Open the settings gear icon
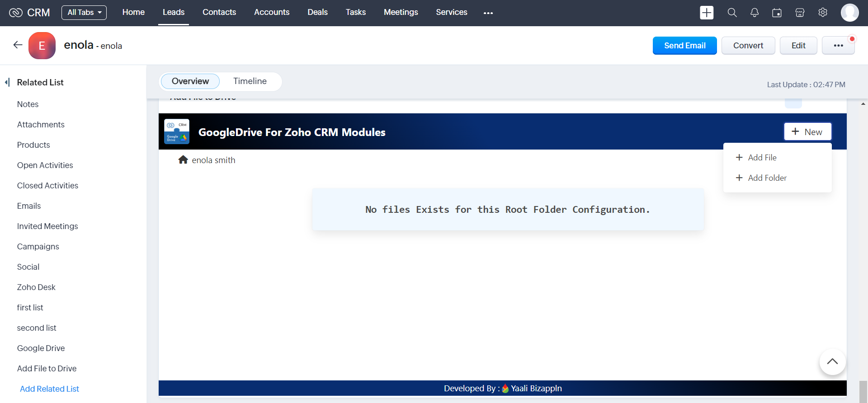Screen dimensions: 868x403 pyautogui.click(x=823, y=13)
